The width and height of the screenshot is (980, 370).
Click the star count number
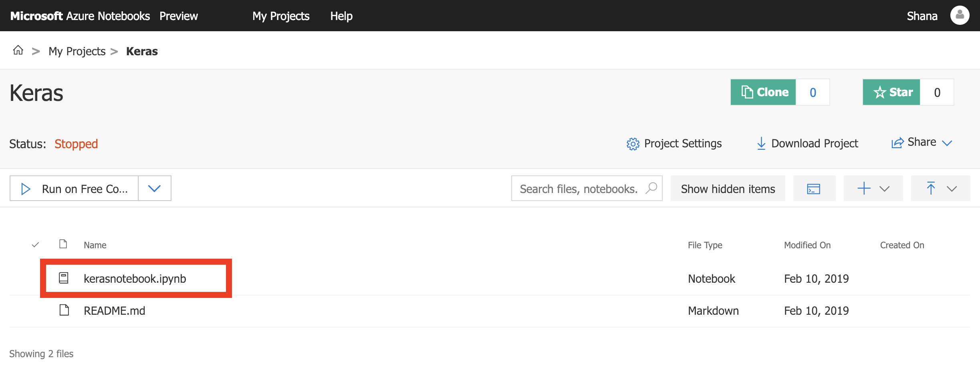coord(937,92)
